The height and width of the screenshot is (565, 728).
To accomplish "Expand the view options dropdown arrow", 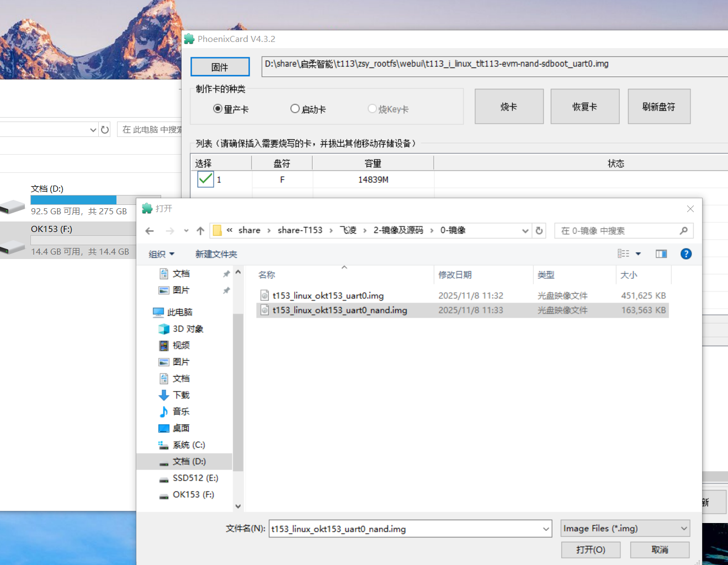I will pos(639,254).
